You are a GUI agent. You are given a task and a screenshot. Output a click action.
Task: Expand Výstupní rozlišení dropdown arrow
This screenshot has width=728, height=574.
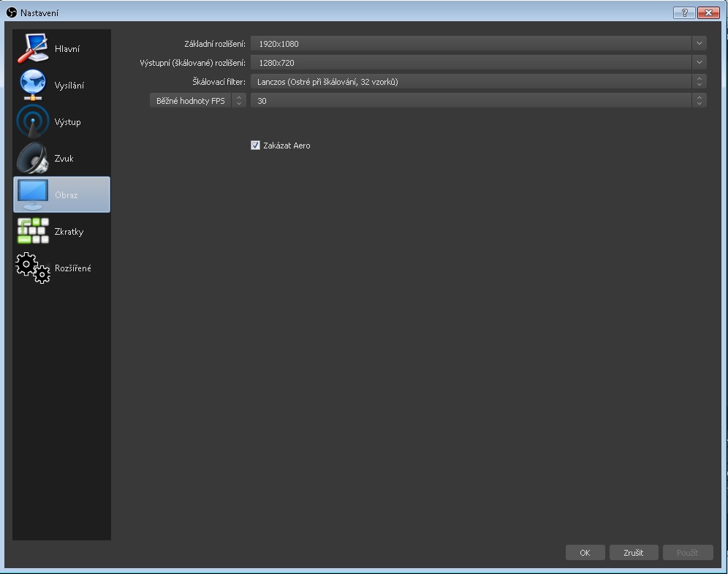(x=699, y=62)
